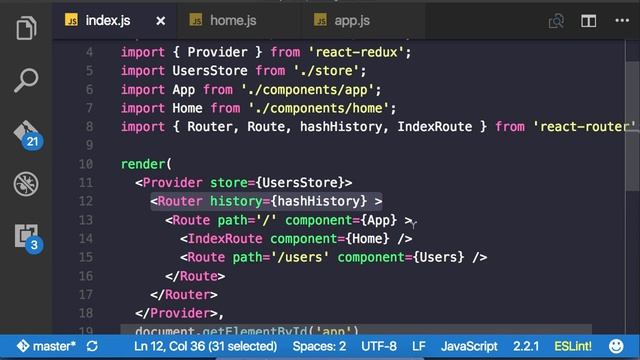
Task: Click the master* git branch indicator
Action: pos(46,346)
